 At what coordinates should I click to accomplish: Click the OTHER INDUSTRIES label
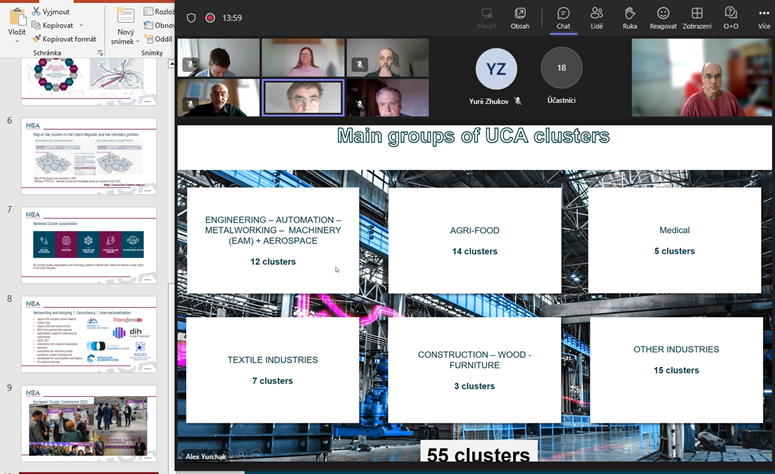[676, 349]
